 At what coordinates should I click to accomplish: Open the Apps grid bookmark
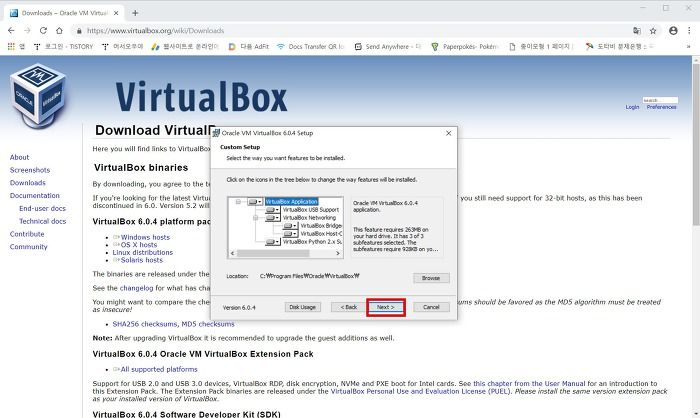click(x=16, y=46)
